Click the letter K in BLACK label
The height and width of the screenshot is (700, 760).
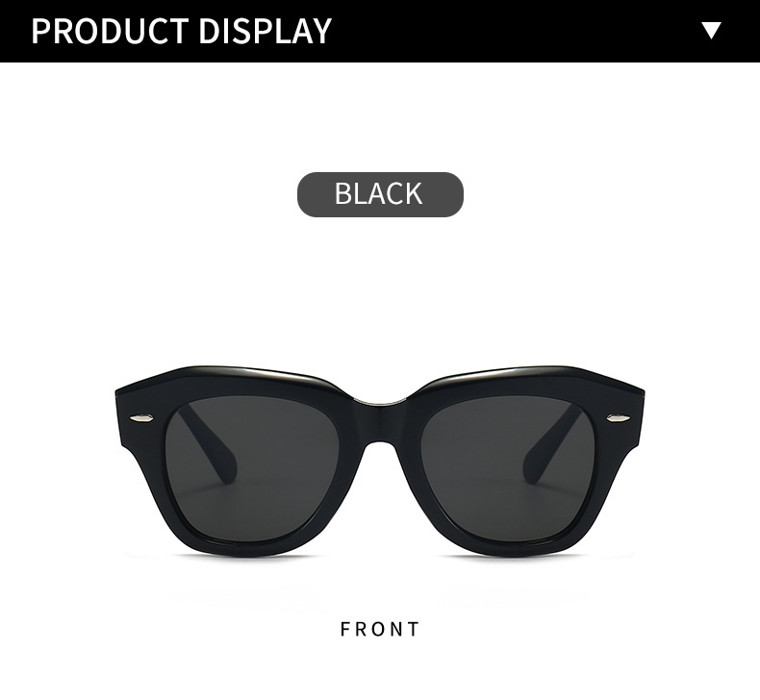click(x=412, y=193)
